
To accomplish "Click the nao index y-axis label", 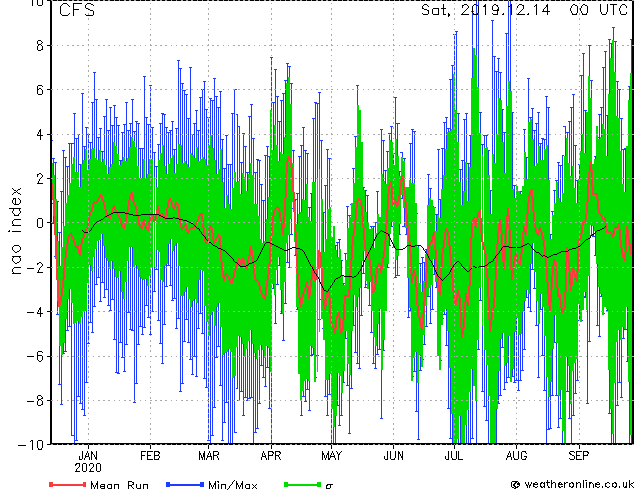I will [x=16, y=222].
